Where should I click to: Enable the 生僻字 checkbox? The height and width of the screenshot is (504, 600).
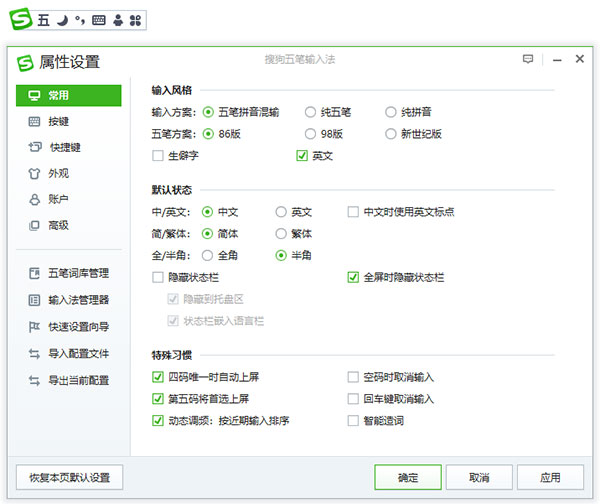tap(158, 156)
